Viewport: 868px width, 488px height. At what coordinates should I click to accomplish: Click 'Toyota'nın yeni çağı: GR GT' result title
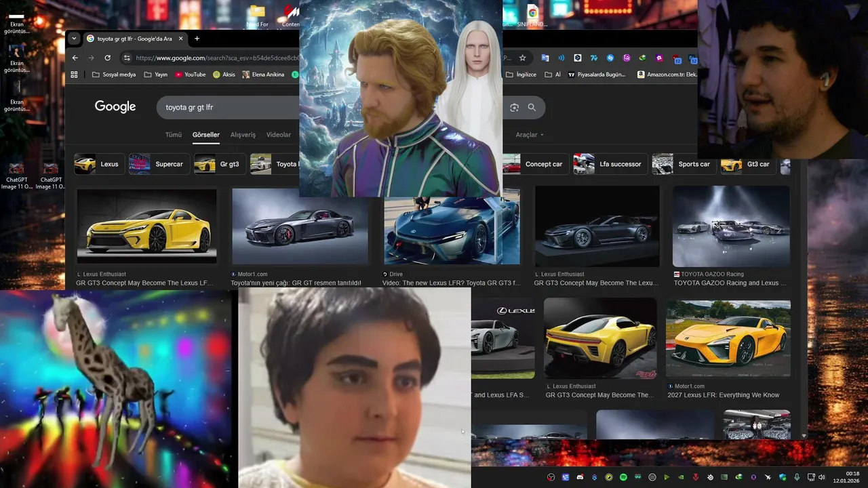(x=296, y=283)
